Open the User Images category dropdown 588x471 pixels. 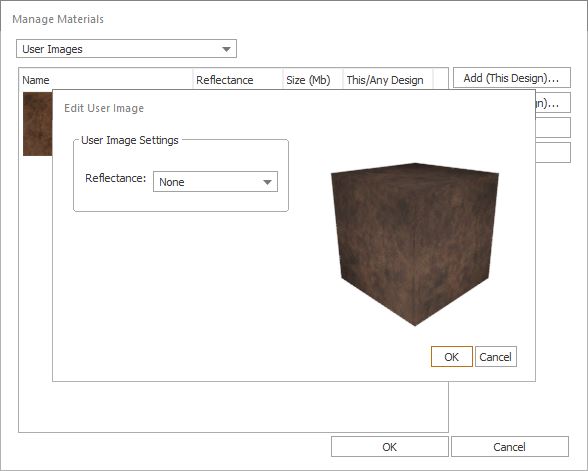click(126, 49)
